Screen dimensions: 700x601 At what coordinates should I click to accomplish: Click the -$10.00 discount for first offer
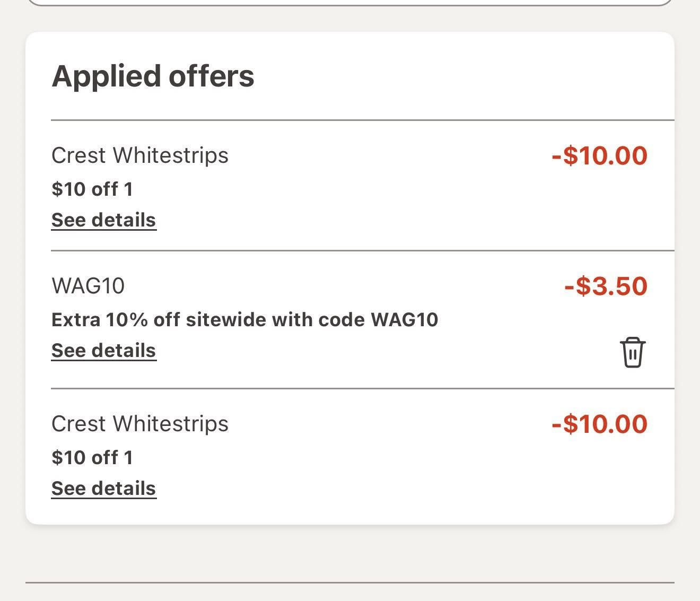pyautogui.click(x=598, y=155)
